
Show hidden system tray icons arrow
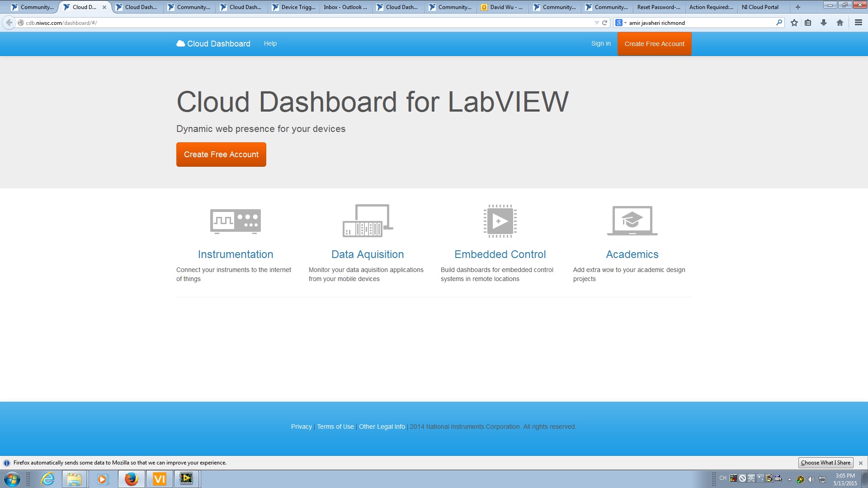(790, 479)
